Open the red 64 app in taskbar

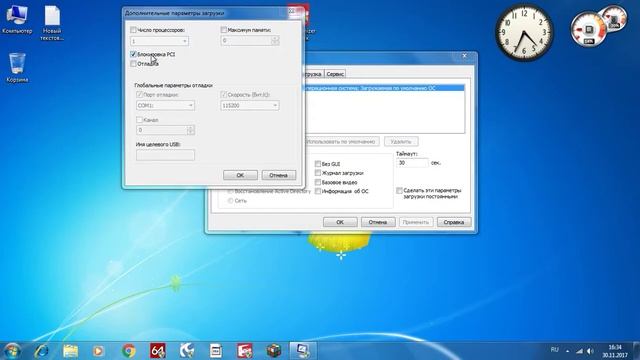click(158, 351)
